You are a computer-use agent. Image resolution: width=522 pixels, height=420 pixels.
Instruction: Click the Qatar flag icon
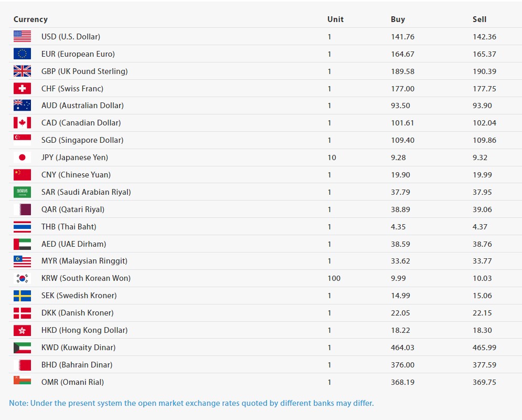coord(22,209)
